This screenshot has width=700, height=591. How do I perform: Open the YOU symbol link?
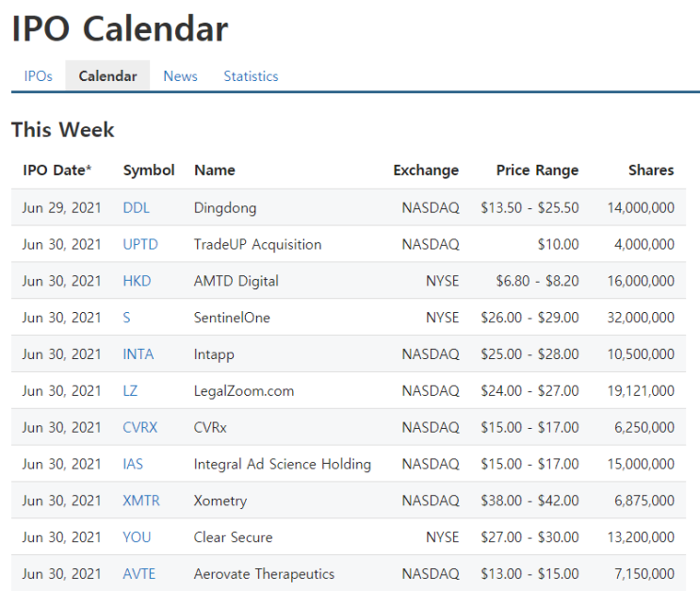[x=137, y=537]
